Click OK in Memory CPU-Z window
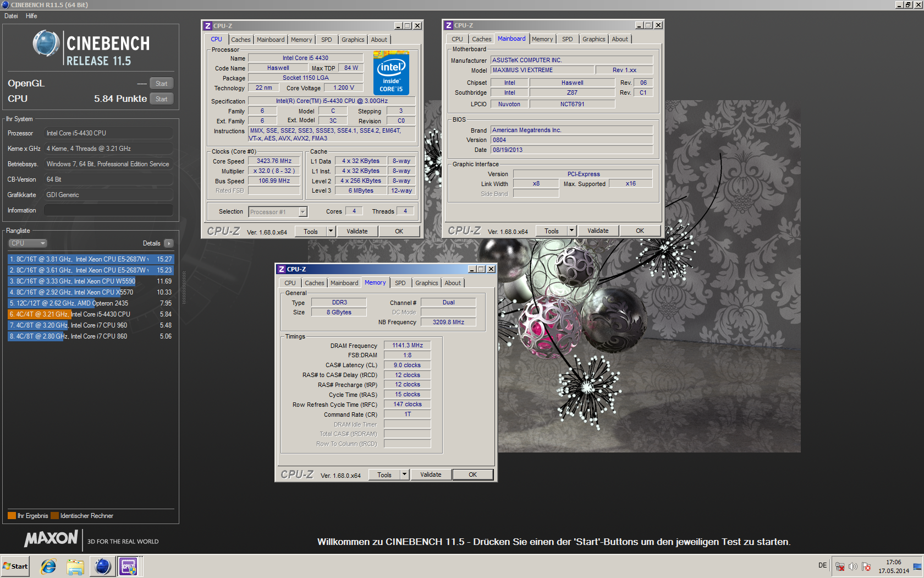Image resolution: width=924 pixels, height=578 pixels. pos(473,475)
